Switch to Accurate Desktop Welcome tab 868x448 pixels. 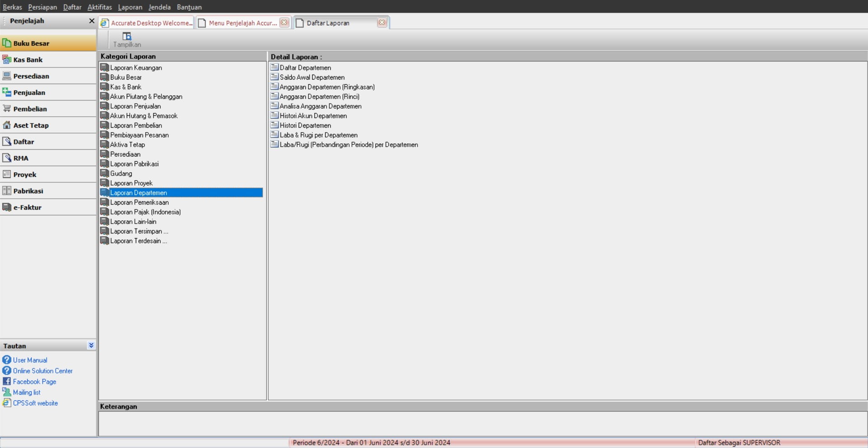(147, 23)
